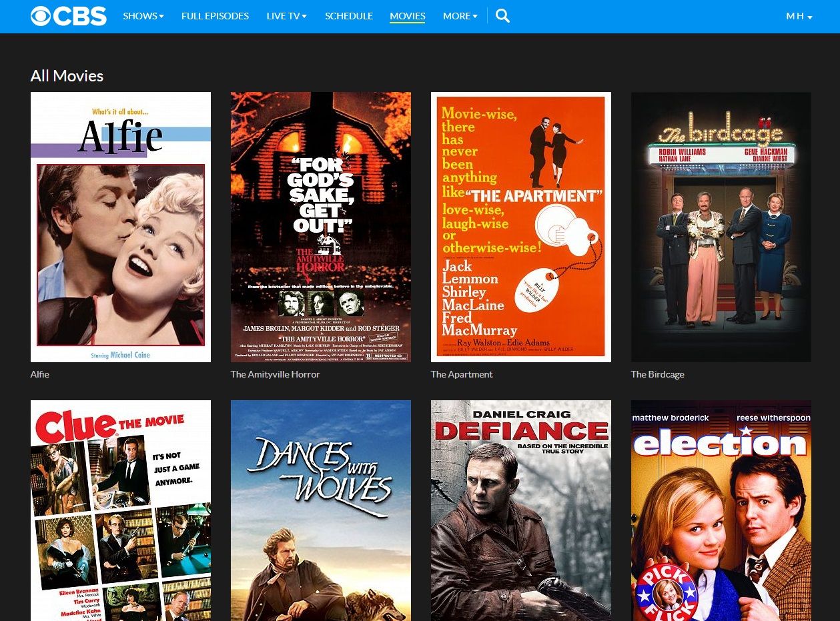
Task: Open the Election movie poster
Action: point(721,510)
